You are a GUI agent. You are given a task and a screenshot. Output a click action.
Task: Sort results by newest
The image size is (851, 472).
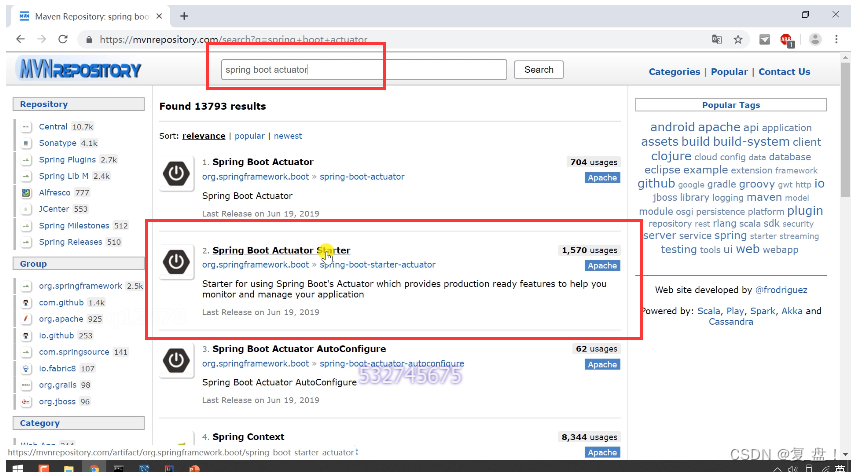click(x=288, y=136)
